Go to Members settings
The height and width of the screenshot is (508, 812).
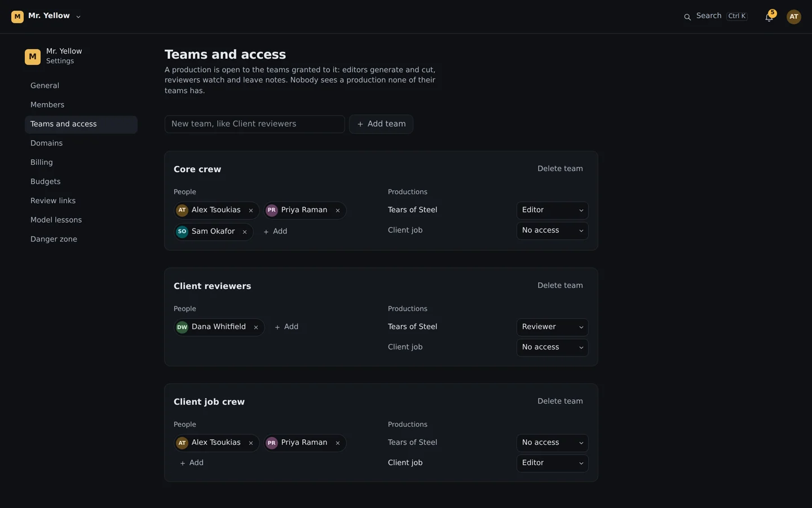point(81,105)
